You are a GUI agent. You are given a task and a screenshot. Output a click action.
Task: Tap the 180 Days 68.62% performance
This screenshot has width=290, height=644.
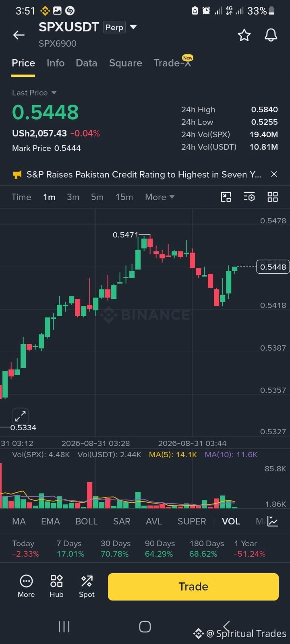point(206,549)
